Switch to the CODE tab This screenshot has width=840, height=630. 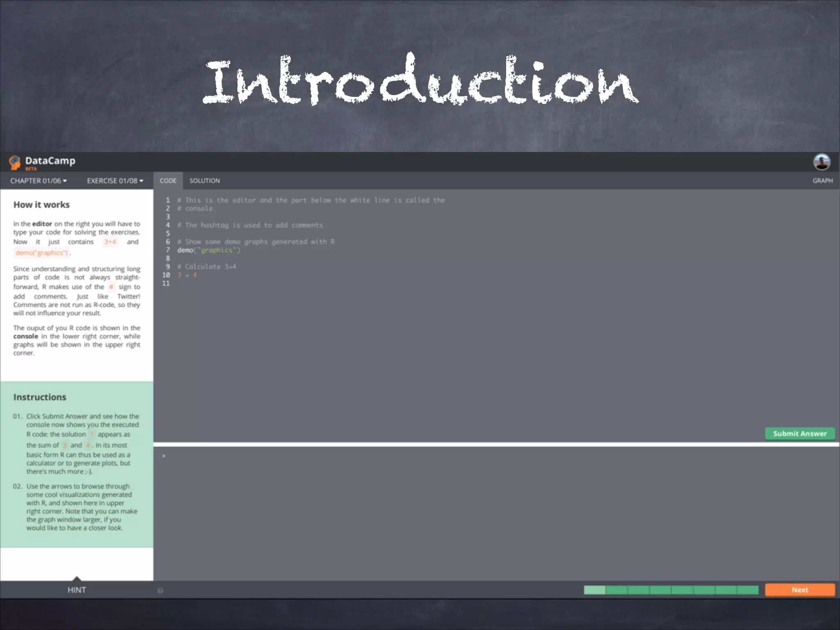(168, 181)
